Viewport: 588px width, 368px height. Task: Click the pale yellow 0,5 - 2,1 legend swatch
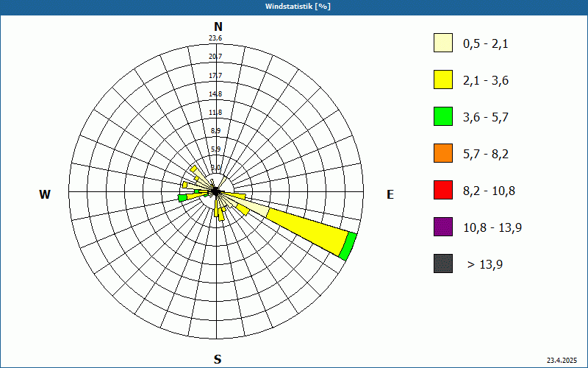point(443,43)
